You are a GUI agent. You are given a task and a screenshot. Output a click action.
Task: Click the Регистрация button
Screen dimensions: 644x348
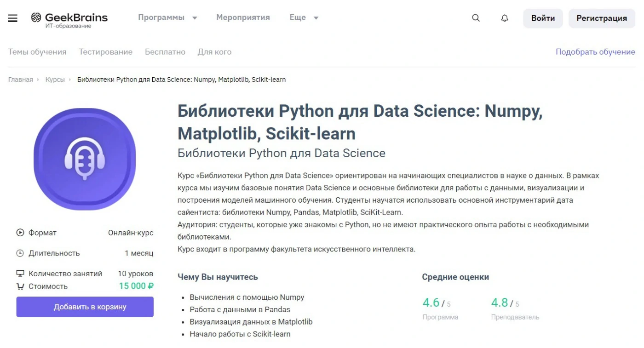tap(602, 18)
